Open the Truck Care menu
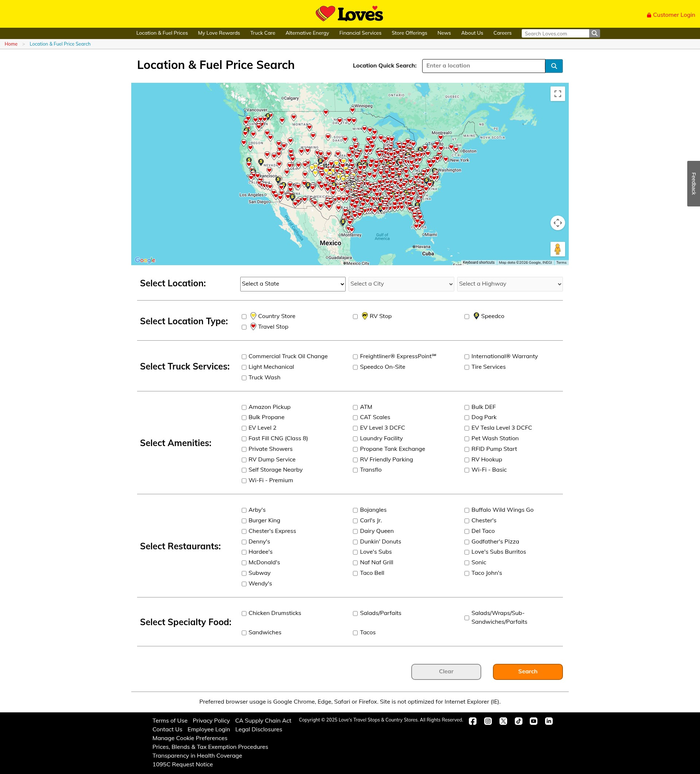Screen dimensions: 700x774 pyautogui.click(x=263, y=33)
